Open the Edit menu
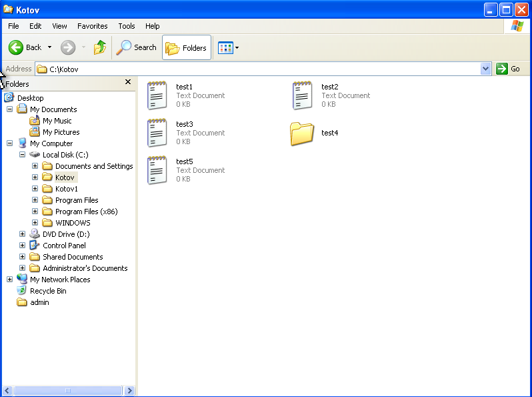 35,26
